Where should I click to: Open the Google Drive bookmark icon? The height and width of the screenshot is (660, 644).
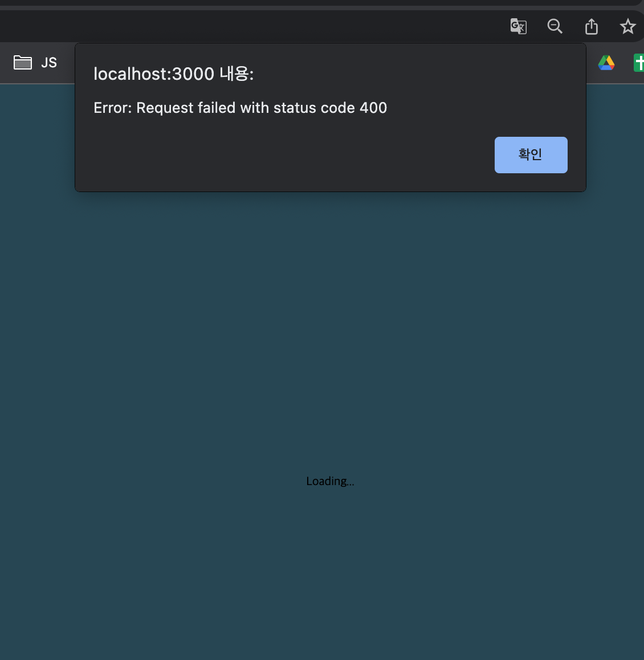click(x=606, y=63)
